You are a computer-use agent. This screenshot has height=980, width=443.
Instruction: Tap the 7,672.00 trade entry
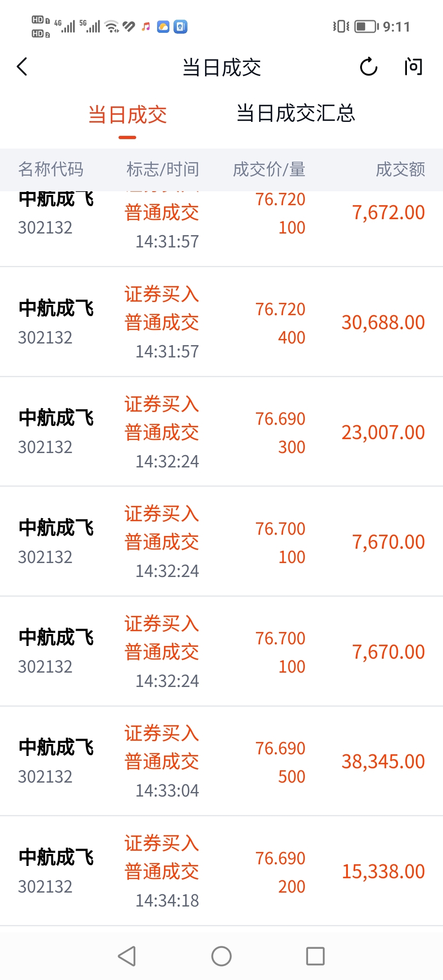click(x=221, y=222)
